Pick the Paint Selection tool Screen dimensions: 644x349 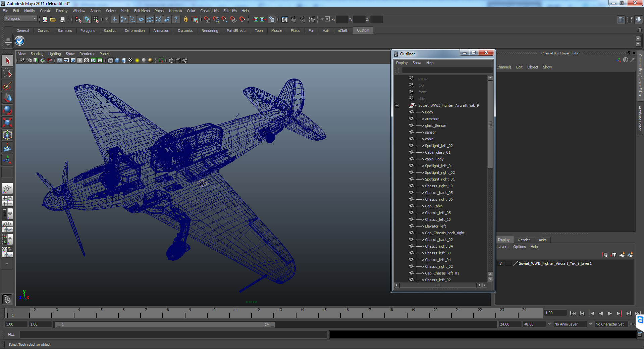pos(7,86)
